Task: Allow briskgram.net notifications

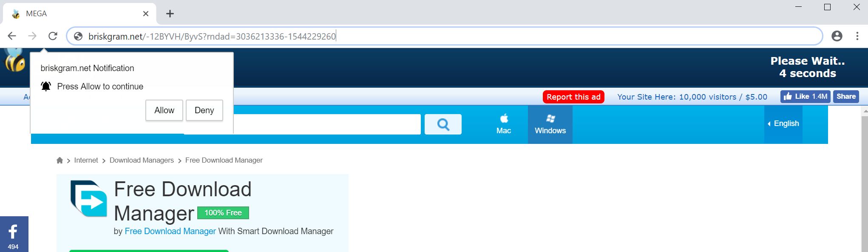Action: (x=164, y=110)
